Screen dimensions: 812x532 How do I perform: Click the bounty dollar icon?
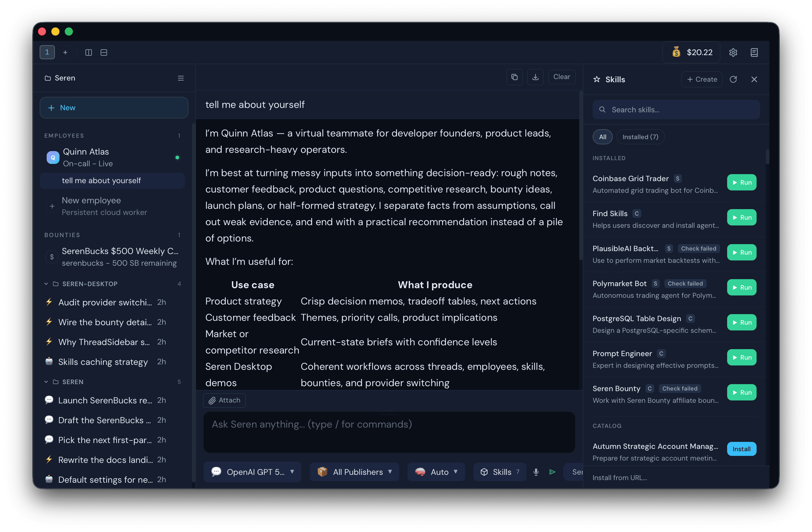(52, 257)
